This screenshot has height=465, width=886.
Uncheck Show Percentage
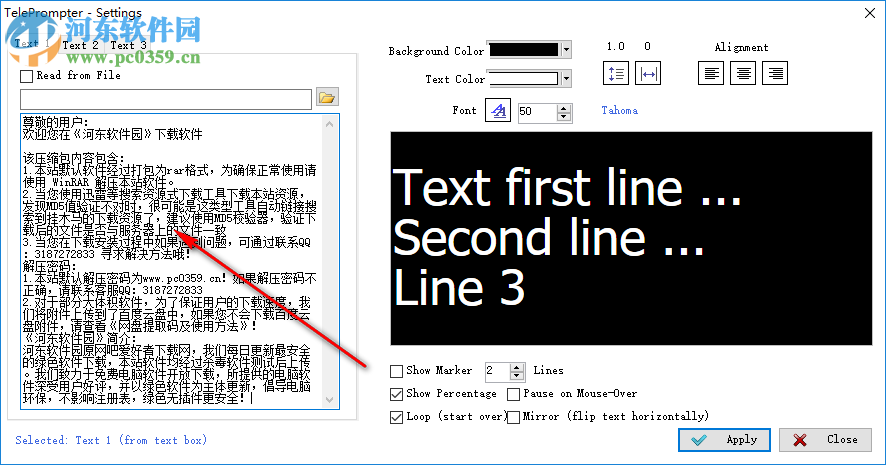pos(397,394)
